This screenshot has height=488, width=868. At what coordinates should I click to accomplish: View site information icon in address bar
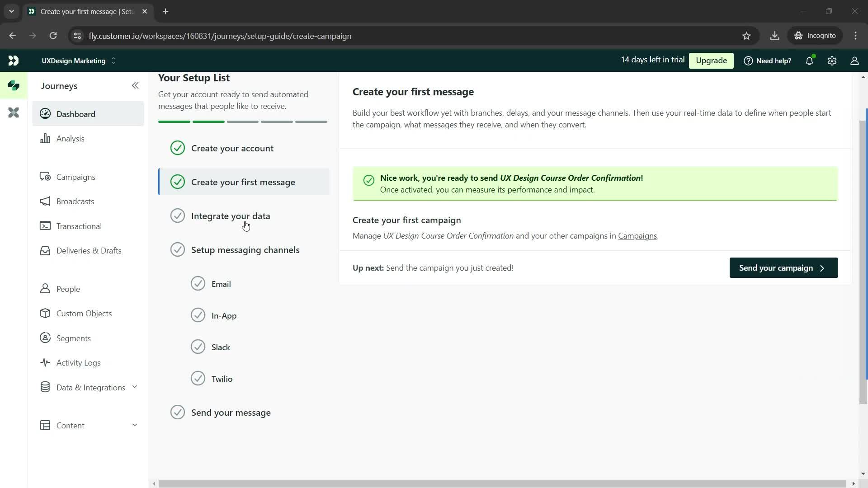tap(77, 36)
